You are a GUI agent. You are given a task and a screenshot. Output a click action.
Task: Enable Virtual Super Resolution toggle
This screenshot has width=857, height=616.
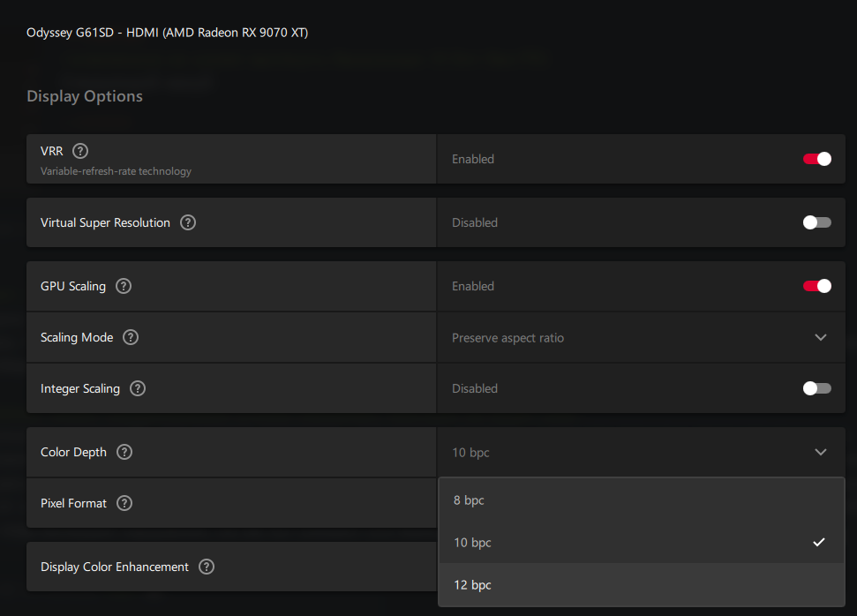click(x=817, y=222)
